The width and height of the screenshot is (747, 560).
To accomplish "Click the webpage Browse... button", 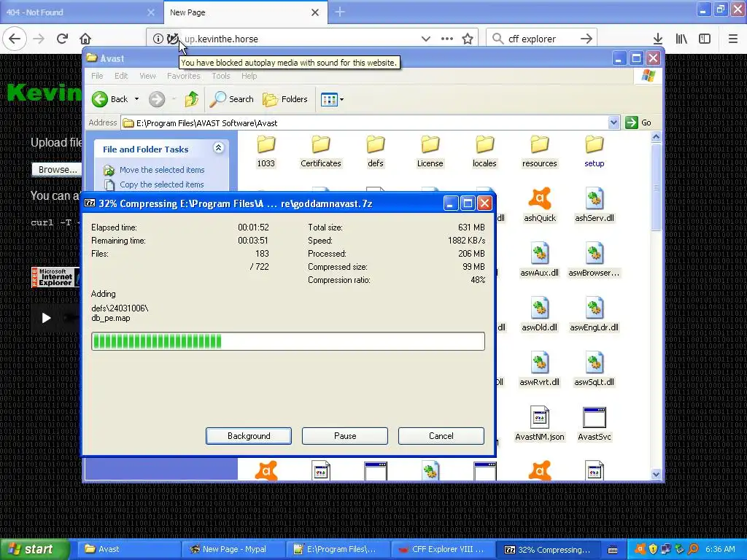I will pyautogui.click(x=57, y=169).
